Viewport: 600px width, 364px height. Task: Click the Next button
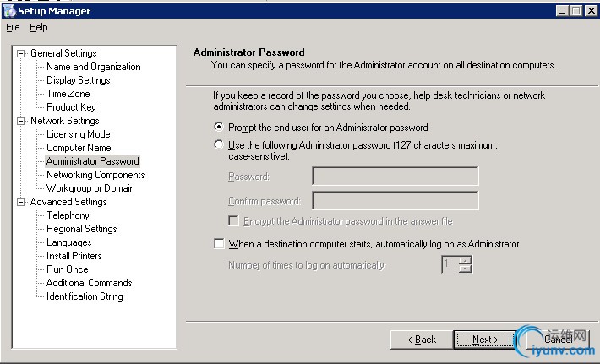(x=484, y=339)
